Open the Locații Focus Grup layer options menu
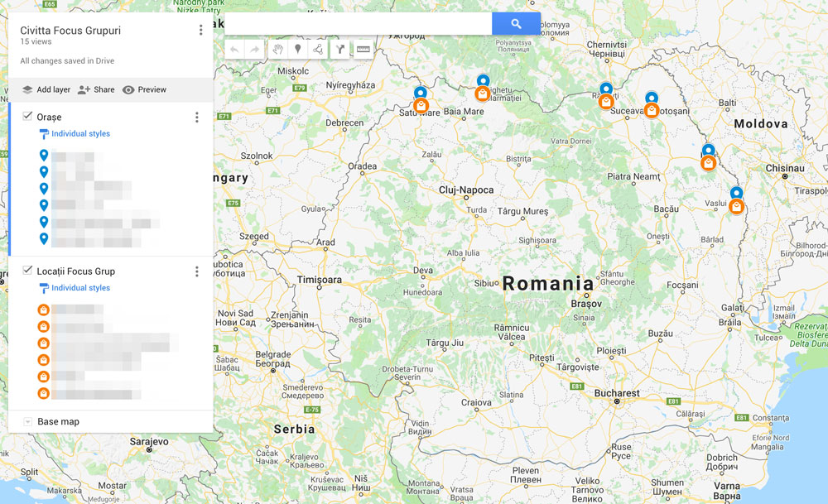Image resolution: width=828 pixels, height=504 pixels. [x=197, y=271]
